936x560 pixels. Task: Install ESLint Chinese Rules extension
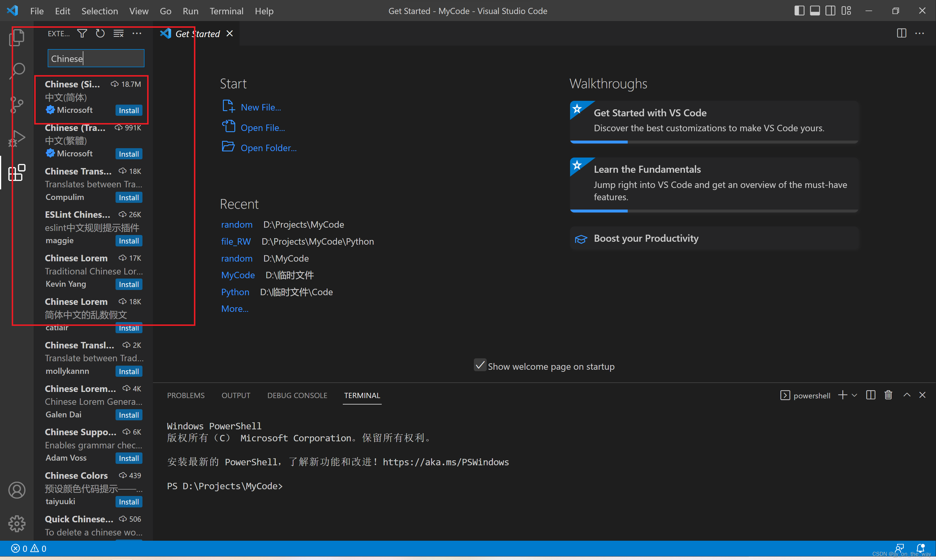129,241
